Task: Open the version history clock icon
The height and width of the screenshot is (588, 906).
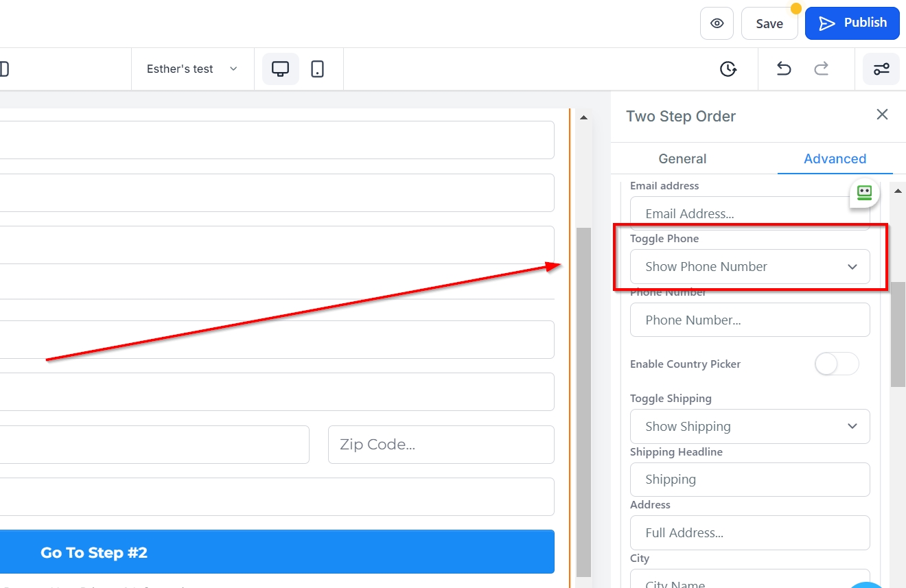Action: (x=728, y=69)
